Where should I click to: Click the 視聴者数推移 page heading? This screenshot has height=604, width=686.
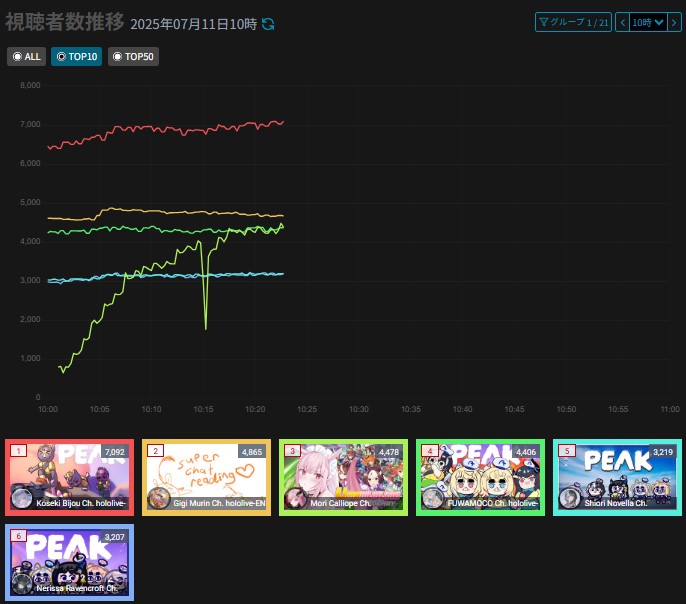(65, 22)
